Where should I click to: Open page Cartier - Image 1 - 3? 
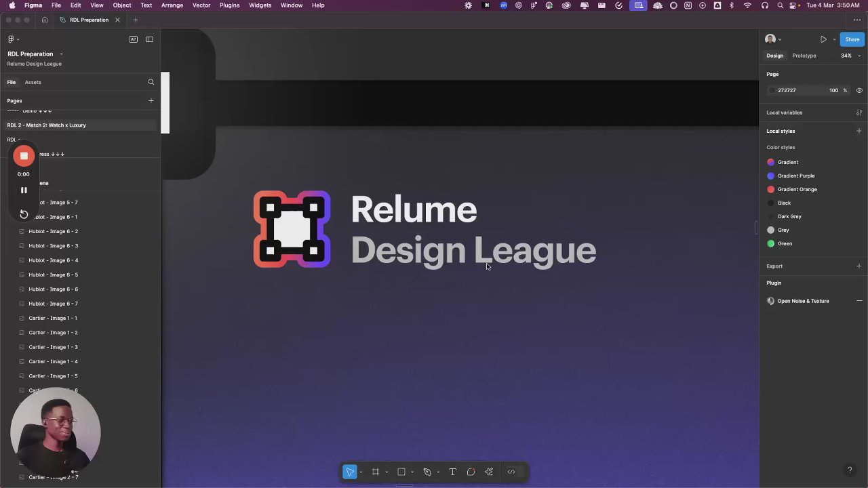[x=53, y=347]
